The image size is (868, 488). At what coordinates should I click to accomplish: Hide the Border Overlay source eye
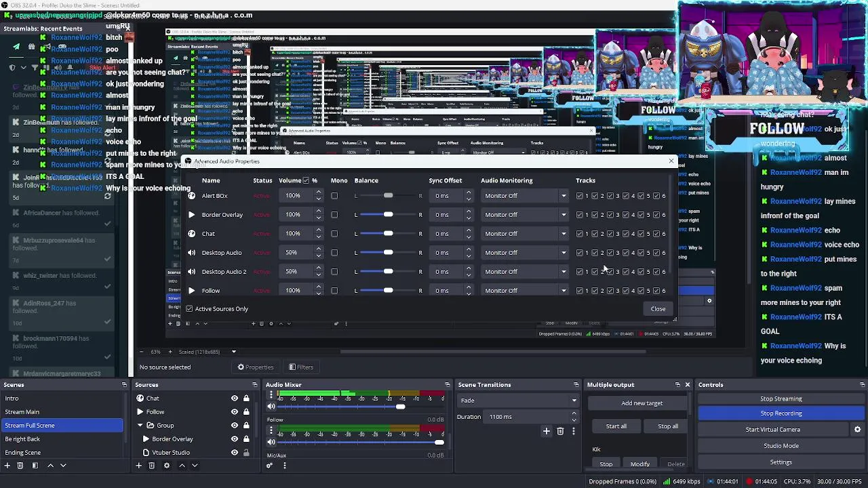coord(235,439)
